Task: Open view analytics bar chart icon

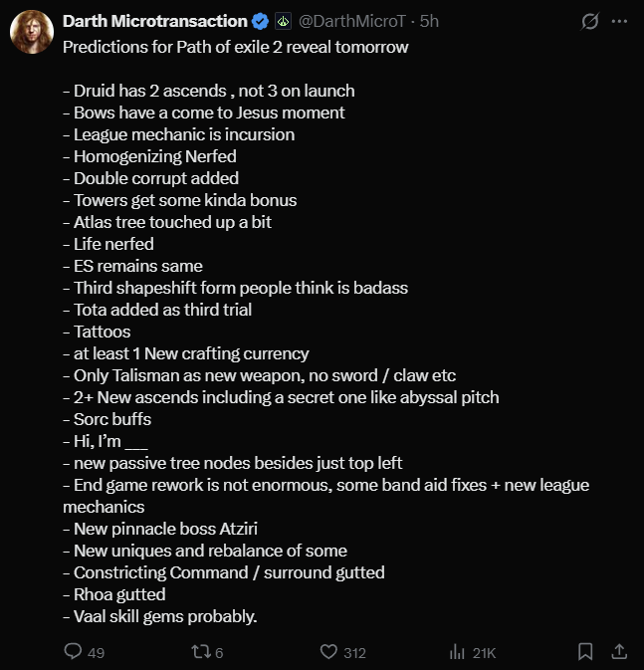Action: point(458,652)
